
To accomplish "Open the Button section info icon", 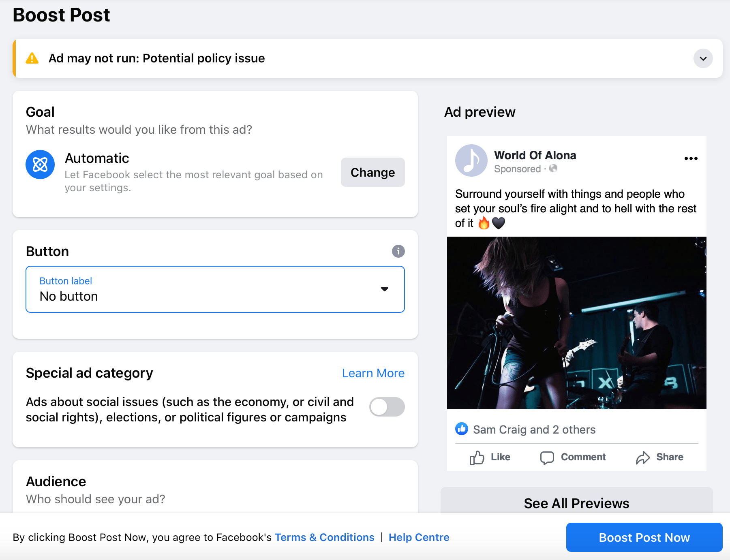I will pyautogui.click(x=398, y=251).
